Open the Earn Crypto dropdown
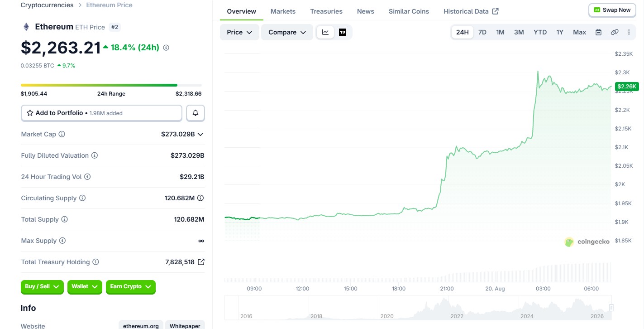The height and width of the screenshot is (329, 644). point(131,287)
